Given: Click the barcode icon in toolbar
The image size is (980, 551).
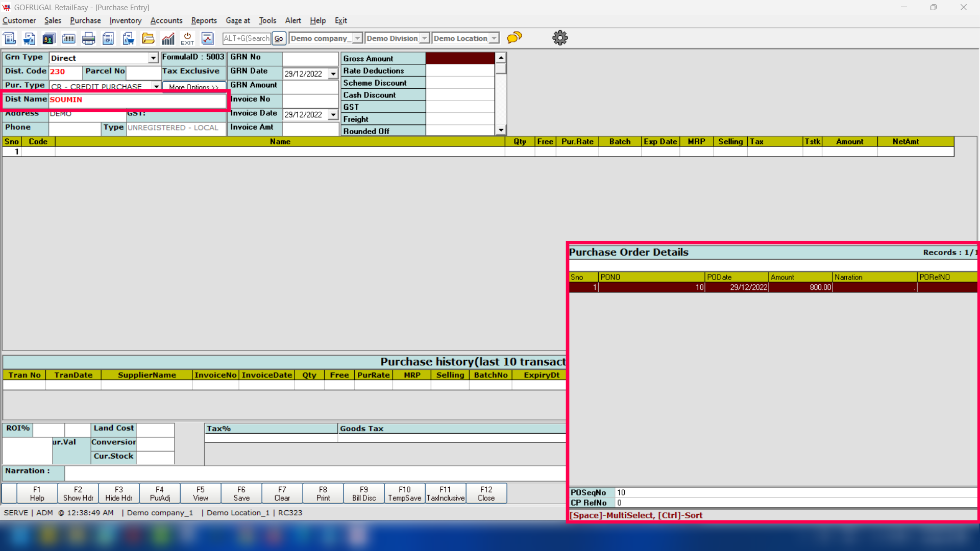Looking at the screenshot, I should [x=68, y=38].
